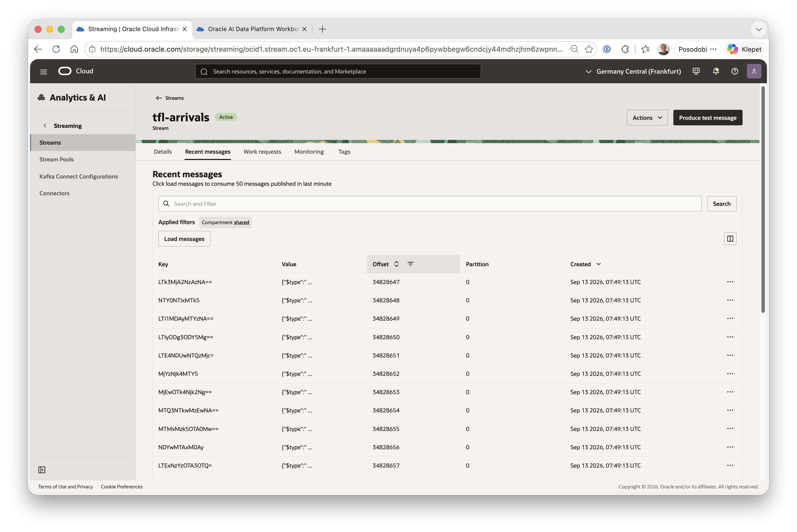Select Streams in the sidebar
Image resolution: width=797 pixels, height=532 pixels.
tap(83, 142)
